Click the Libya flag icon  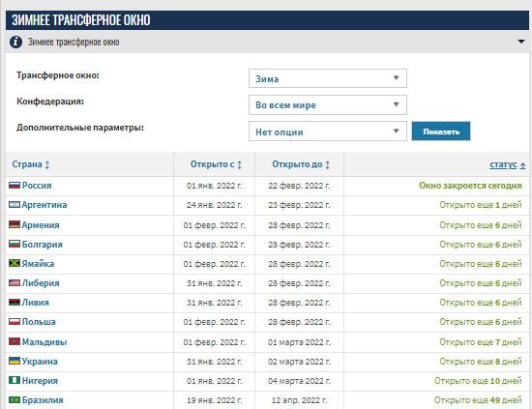[15, 302]
